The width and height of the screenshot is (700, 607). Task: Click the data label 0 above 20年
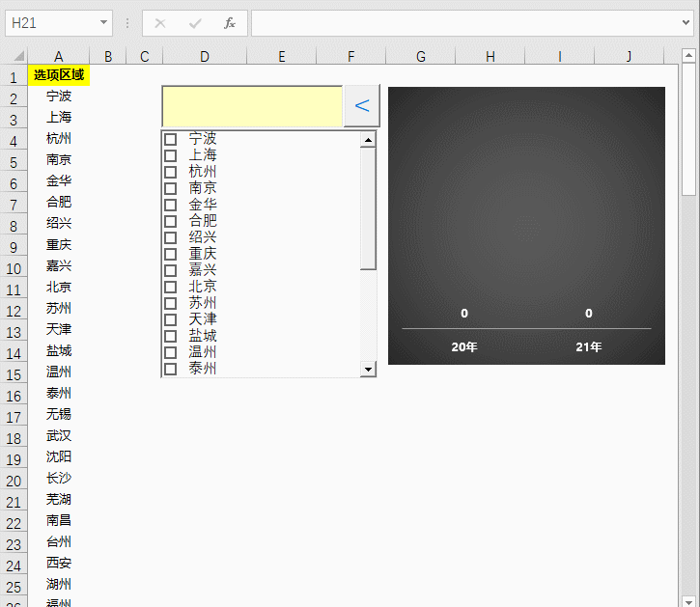(x=464, y=314)
